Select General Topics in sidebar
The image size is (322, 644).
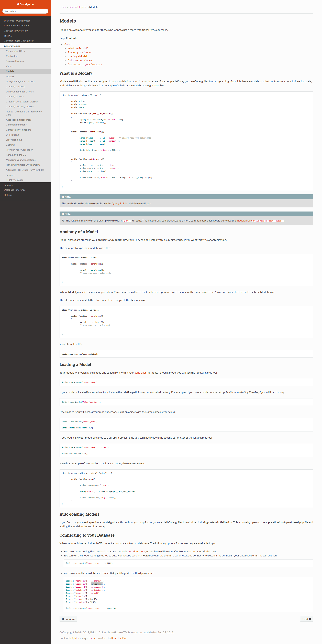click(25, 46)
